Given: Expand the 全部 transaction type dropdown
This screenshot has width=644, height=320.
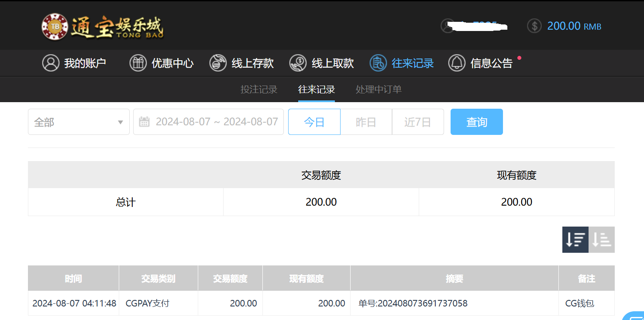Looking at the screenshot, I should pyautogui.click(x=79, y=122).
